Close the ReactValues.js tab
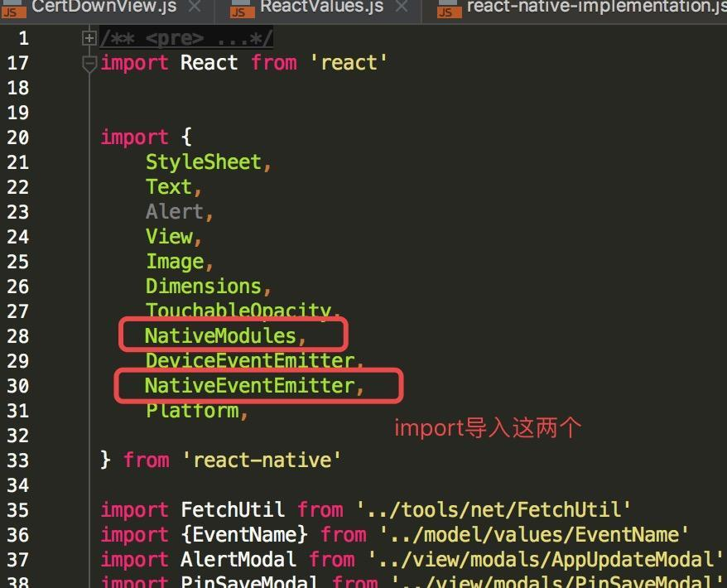727x588 pixels. pos(402,8)
